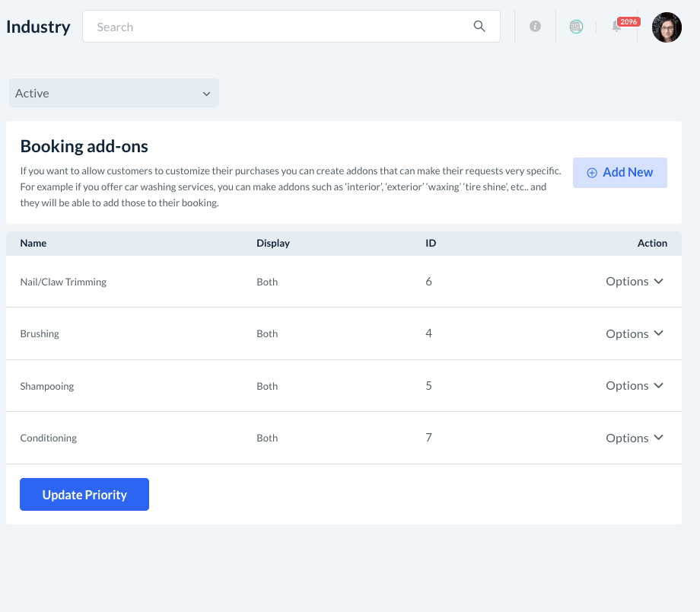Image resolution: width=700 pixels, height=612 pixels.
Task: Select the Nail/Claw Trimming row name
Action: click(x=63, y=282)
